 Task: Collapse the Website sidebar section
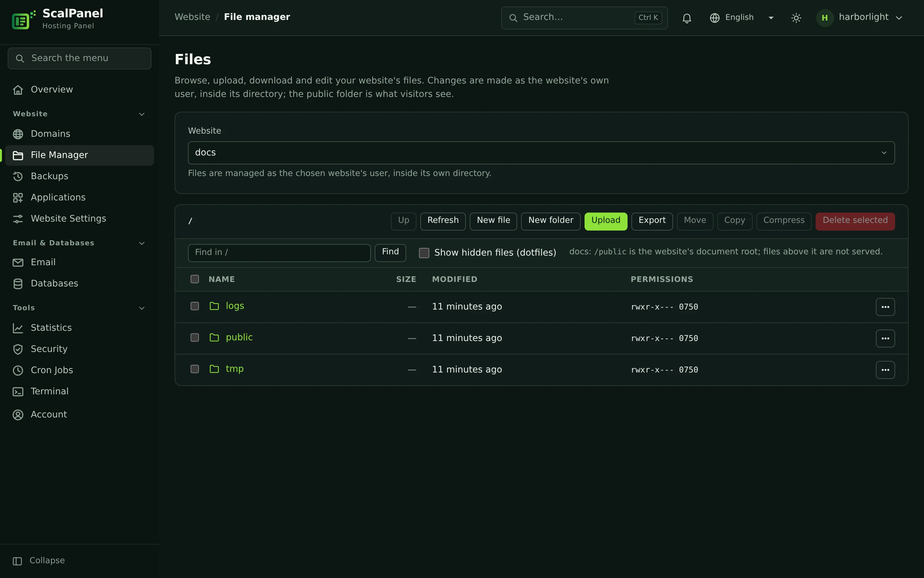(x=142, y=114)
